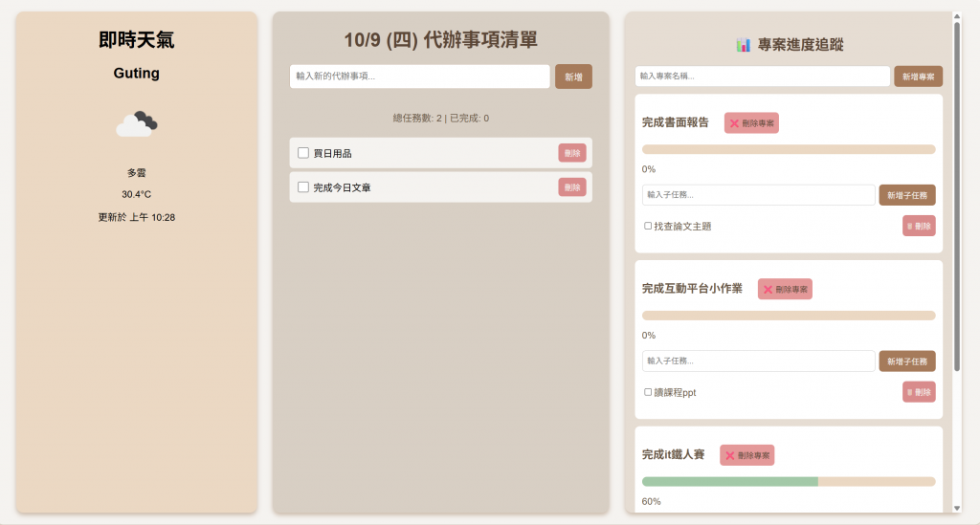The height and width of the screenshot is (525, 980).
Task: Click the 即時天氣 heading
Action: (x=137, y=40)
